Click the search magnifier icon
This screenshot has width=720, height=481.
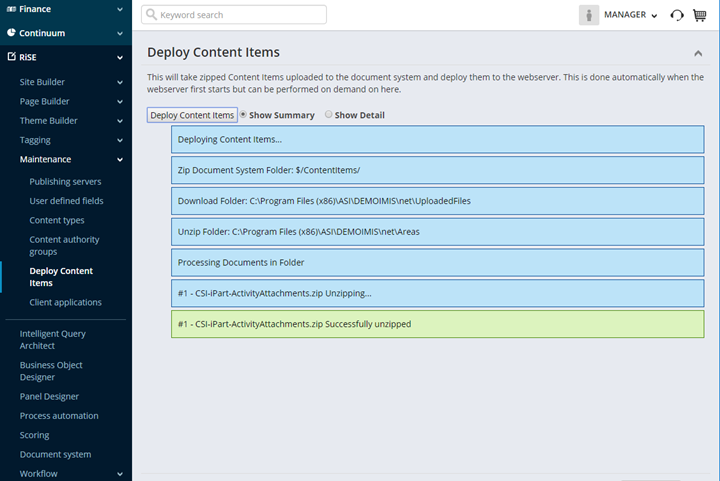(x=151, y=15)
